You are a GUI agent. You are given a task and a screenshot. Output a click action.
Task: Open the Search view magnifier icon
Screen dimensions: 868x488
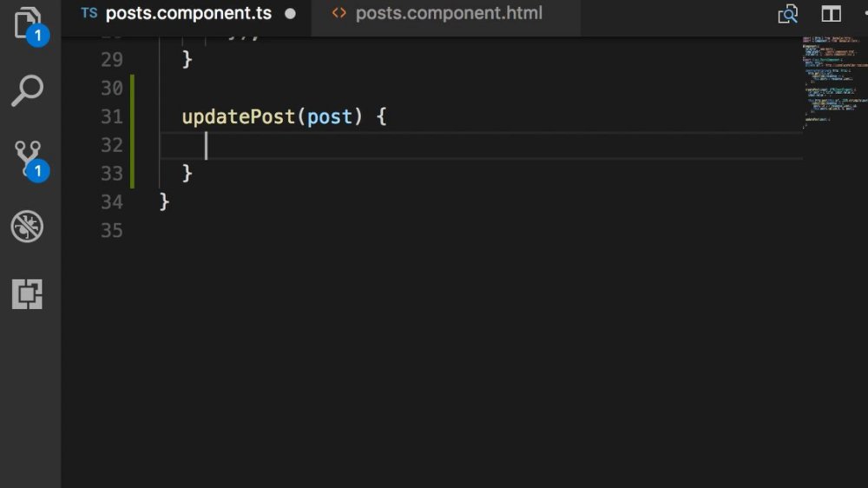(x=27, y=90)
